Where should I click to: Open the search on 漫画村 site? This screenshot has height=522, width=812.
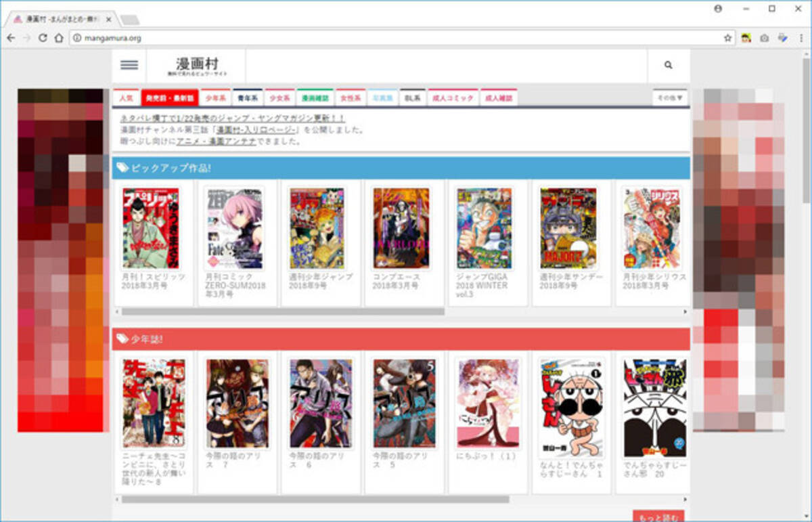point(669,65)
